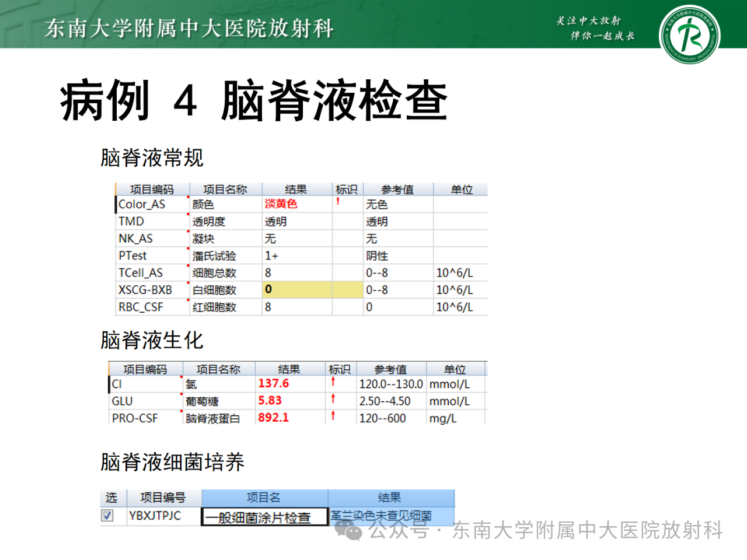
Task: Click the 潘氏试验 item name cell
Action: pyautogui.click(x=226, y=256)
